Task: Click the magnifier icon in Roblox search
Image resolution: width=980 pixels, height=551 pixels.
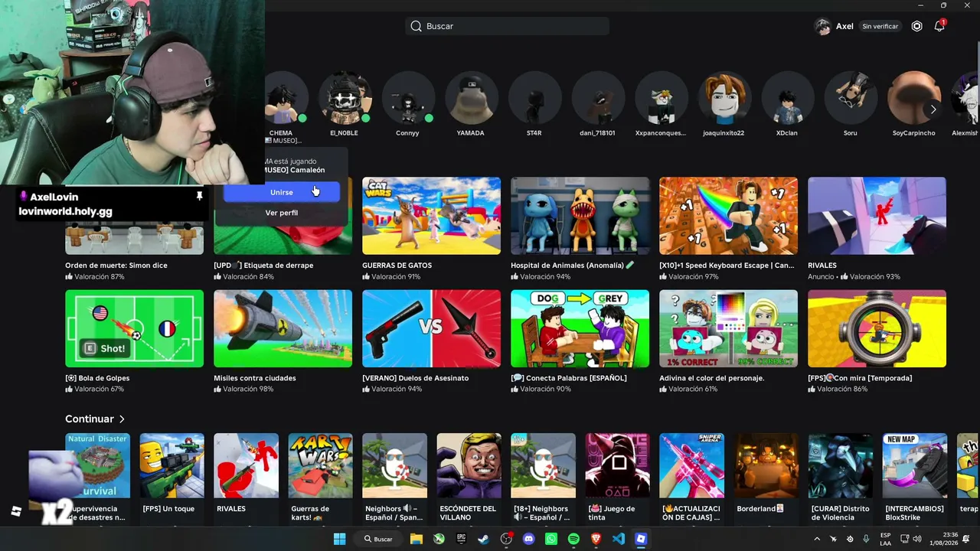Action: tap(416, 26)
